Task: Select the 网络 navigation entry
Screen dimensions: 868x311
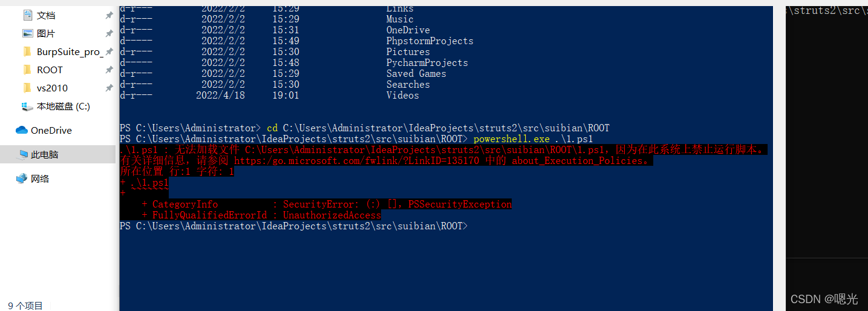Action: pos(40,178)
